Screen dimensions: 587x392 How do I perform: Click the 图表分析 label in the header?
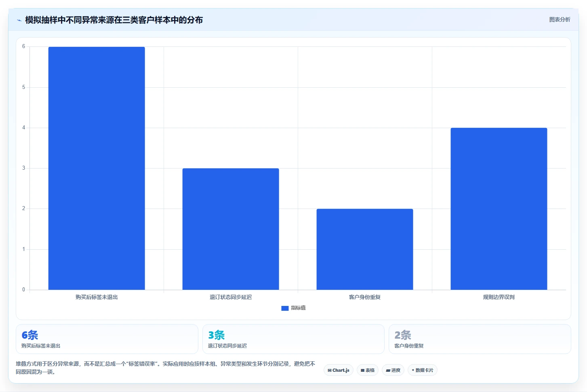tap(560, 19)
